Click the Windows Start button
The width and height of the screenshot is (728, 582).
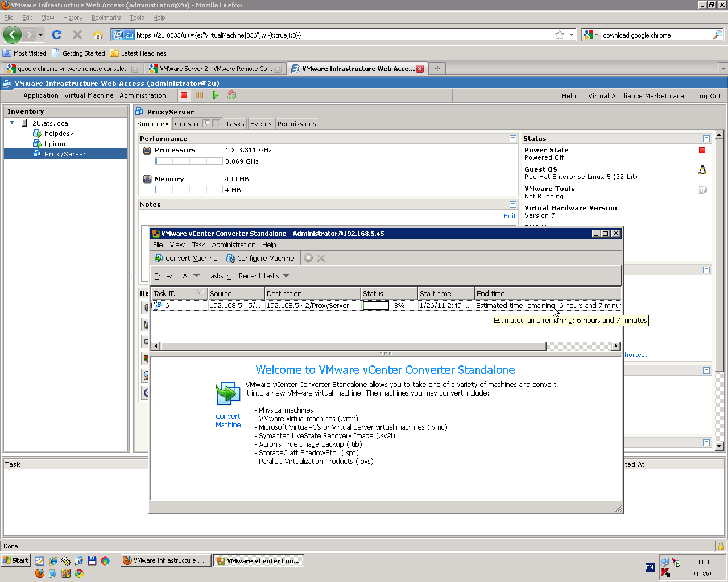(16, 560)
